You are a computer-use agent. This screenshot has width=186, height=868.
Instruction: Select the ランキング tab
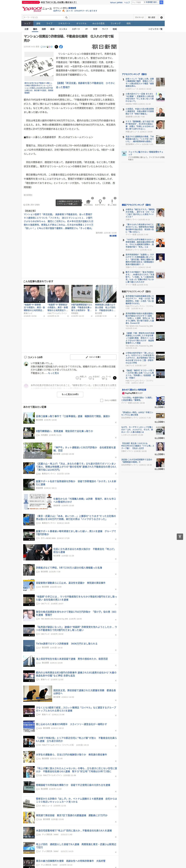pos(115,24)
